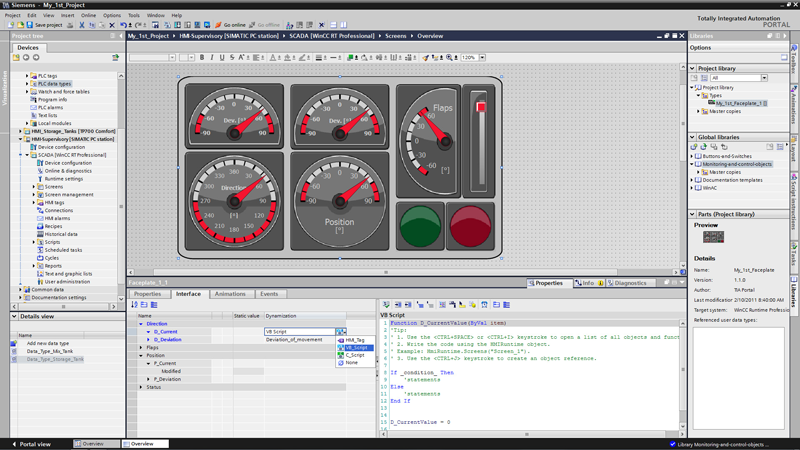Expand the HMI_Storage_Tanks device node
Screen dimensions: 800x450
point(20,131)
